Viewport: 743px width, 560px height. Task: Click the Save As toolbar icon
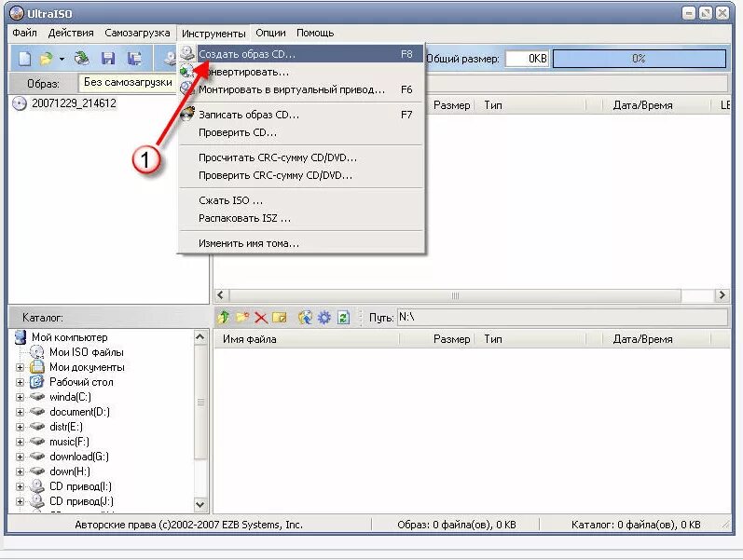[134, 59]
